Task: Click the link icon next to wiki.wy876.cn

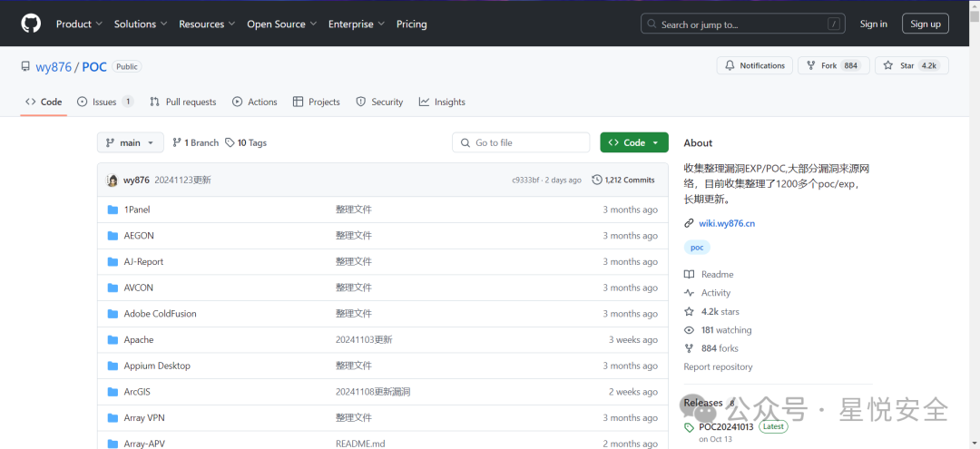Action: tap(689, 223)
